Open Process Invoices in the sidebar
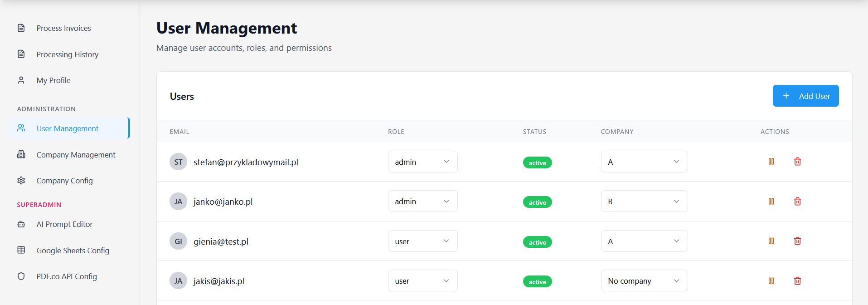 63,28
